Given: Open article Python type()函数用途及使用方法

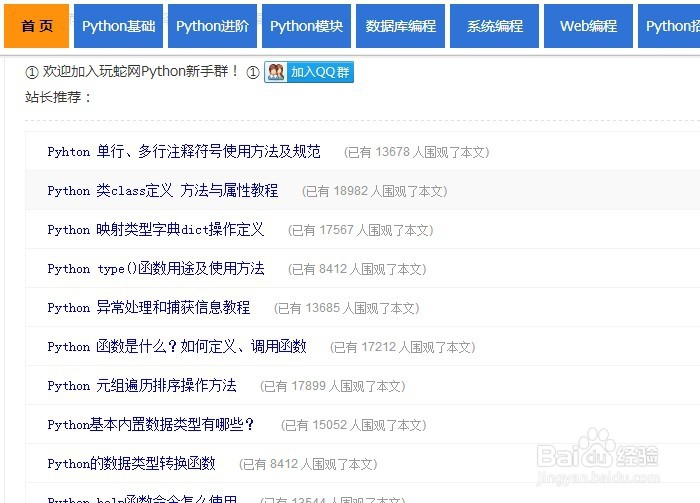Looking at the screenshot, I should 156,268.
